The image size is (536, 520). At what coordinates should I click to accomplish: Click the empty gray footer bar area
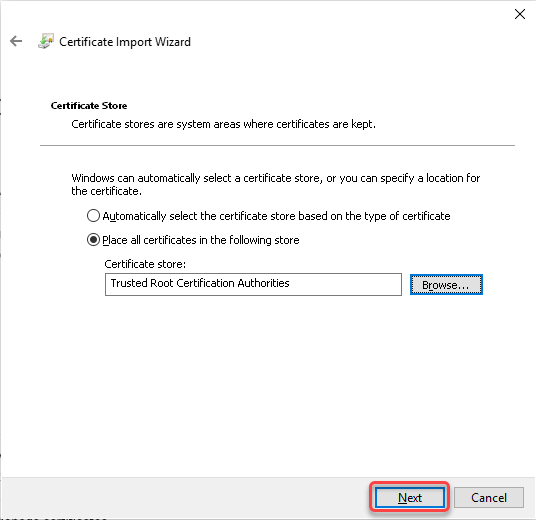(185, 497)
